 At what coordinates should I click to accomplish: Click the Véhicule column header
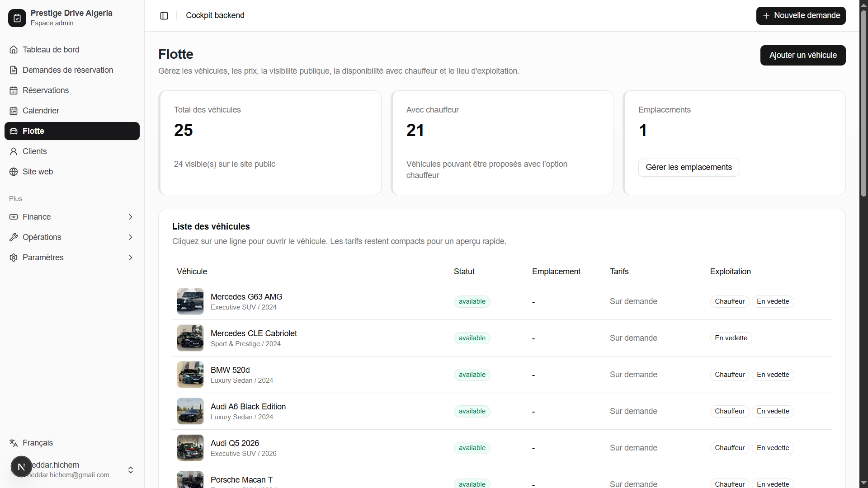point(192,272)
